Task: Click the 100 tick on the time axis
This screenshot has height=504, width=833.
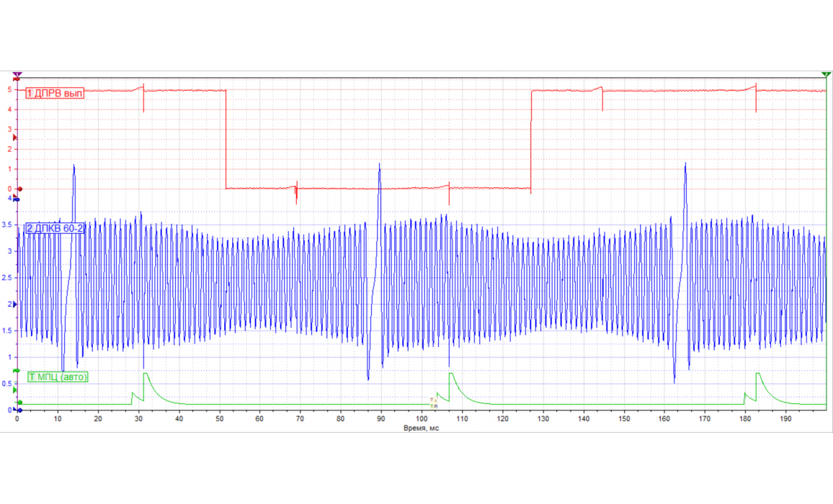Action: pyautogui.click(x=421, y=418)
